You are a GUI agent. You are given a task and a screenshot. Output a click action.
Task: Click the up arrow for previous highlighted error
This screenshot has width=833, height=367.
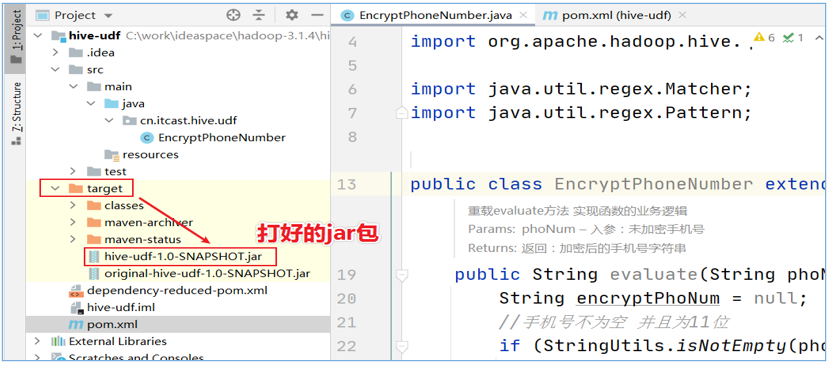click(818, 38)
